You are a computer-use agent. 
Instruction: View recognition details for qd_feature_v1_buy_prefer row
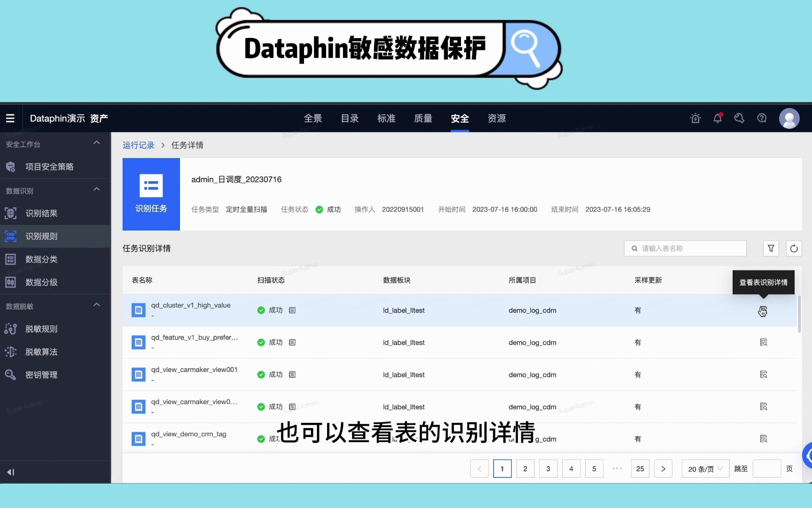[x=764, y=342]
